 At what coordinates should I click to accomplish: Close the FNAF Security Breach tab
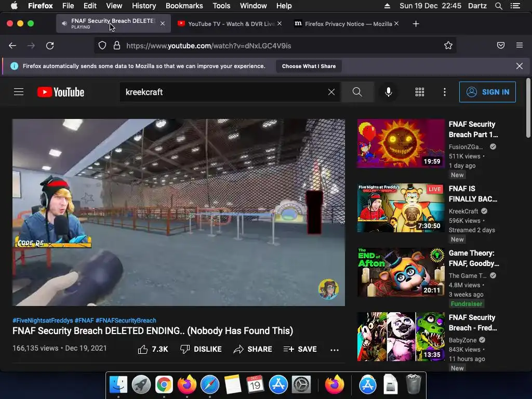click(163, 23)
